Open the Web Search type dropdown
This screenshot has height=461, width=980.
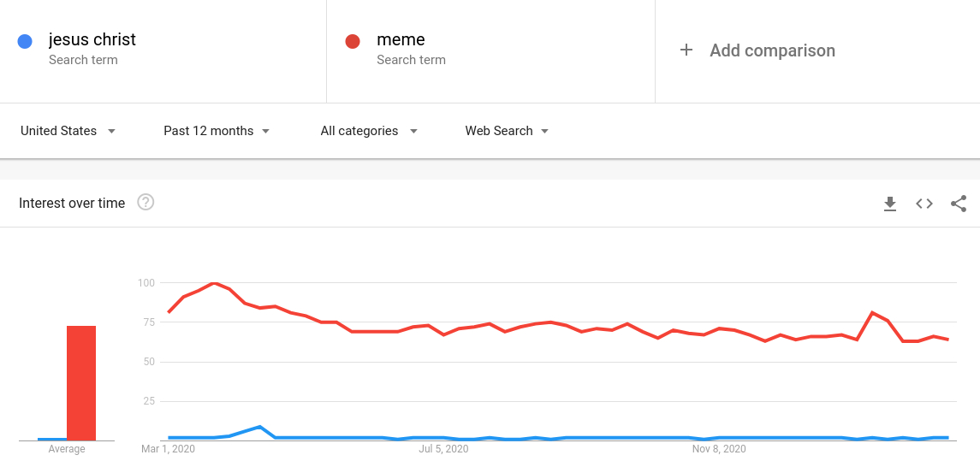point(507,131)
